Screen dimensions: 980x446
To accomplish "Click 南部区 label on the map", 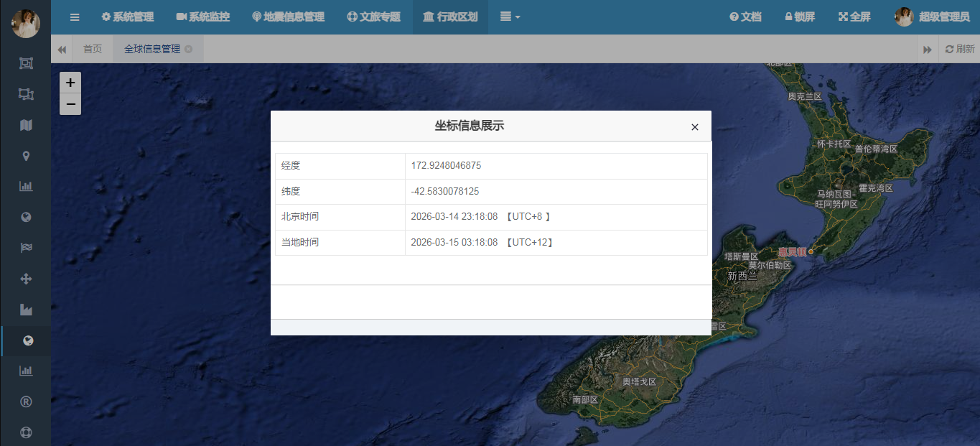I will pos(585,399).
